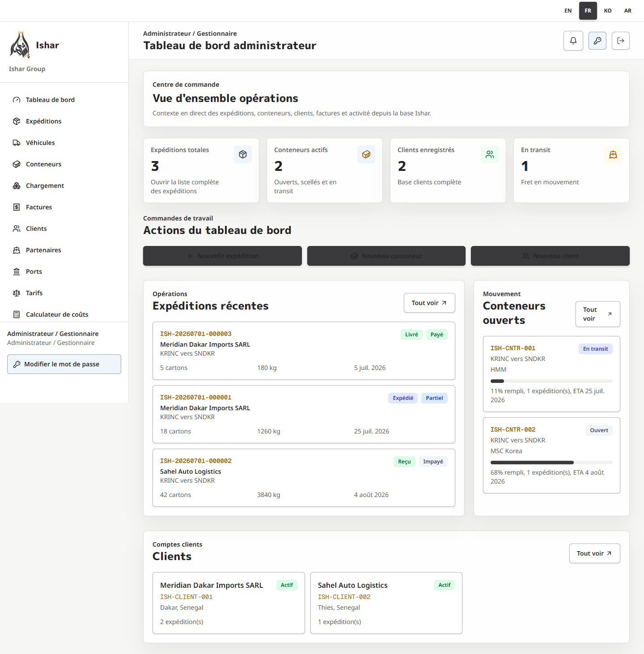
Task: Click Nouveau client button
Action: point(550,256)
